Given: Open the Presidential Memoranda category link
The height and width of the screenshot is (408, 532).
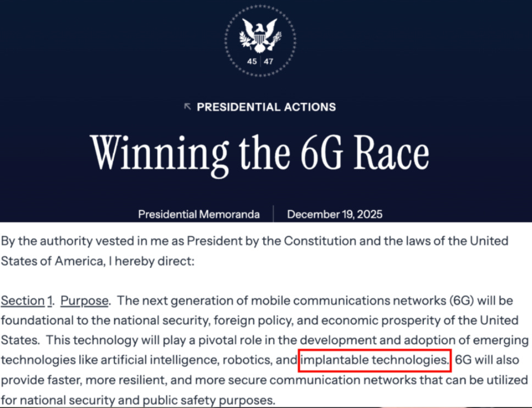Looking at the screenshot, I should (199, 214).
